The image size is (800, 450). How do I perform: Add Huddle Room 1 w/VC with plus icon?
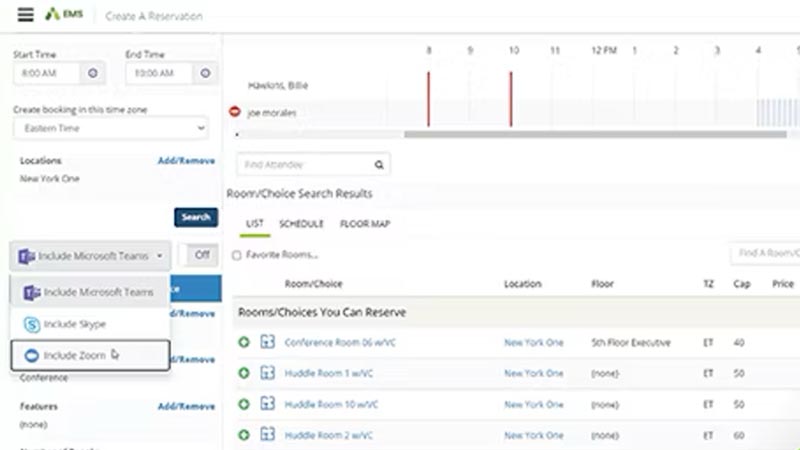[244, 373]
